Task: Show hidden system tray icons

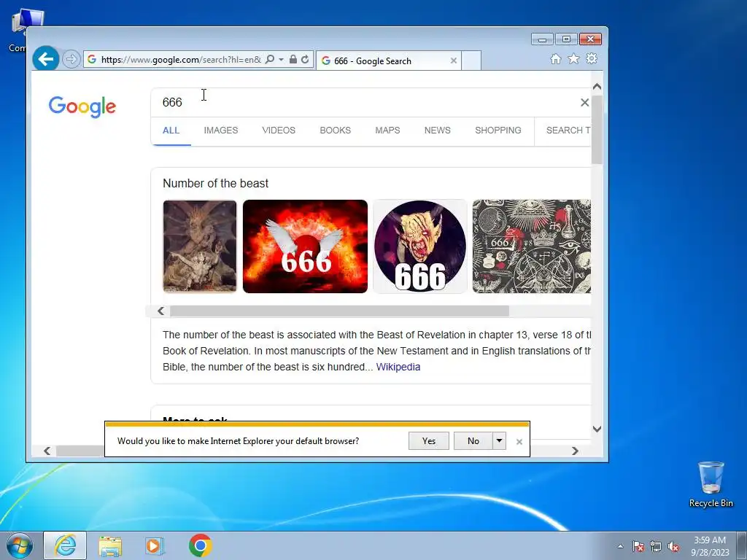Action: [620, 546]
